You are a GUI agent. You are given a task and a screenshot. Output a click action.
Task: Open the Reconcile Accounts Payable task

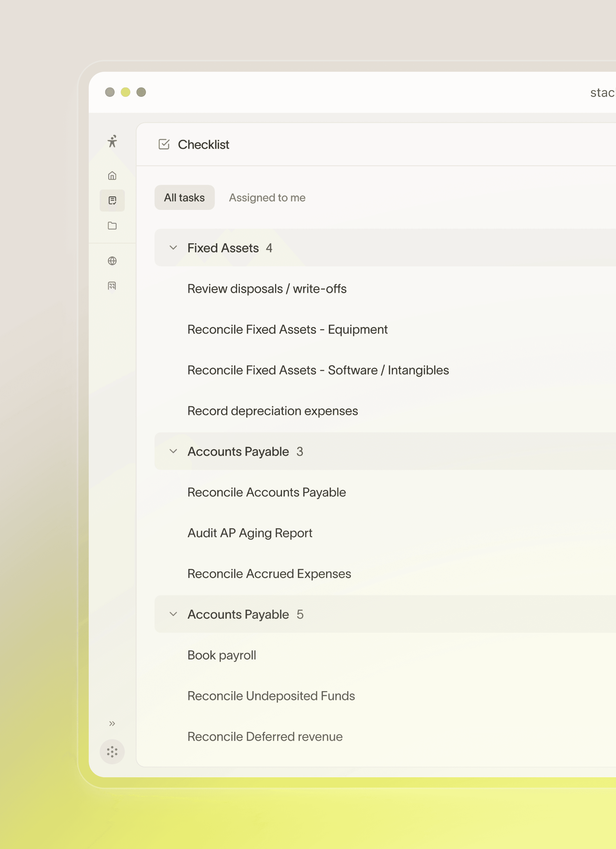click(267, 492)
